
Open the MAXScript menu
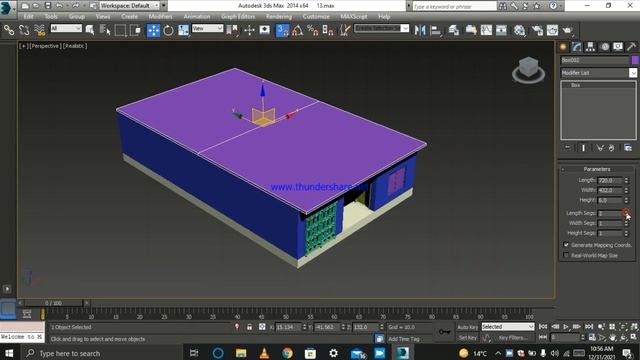353,16
